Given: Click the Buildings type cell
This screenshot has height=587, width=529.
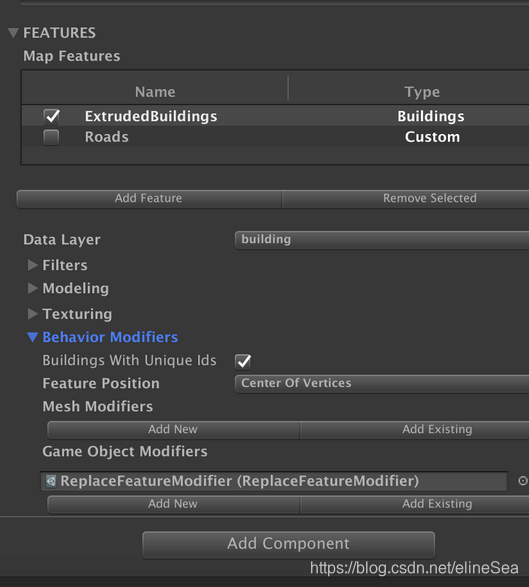Looking at the screenshot, I should point(431,116).
